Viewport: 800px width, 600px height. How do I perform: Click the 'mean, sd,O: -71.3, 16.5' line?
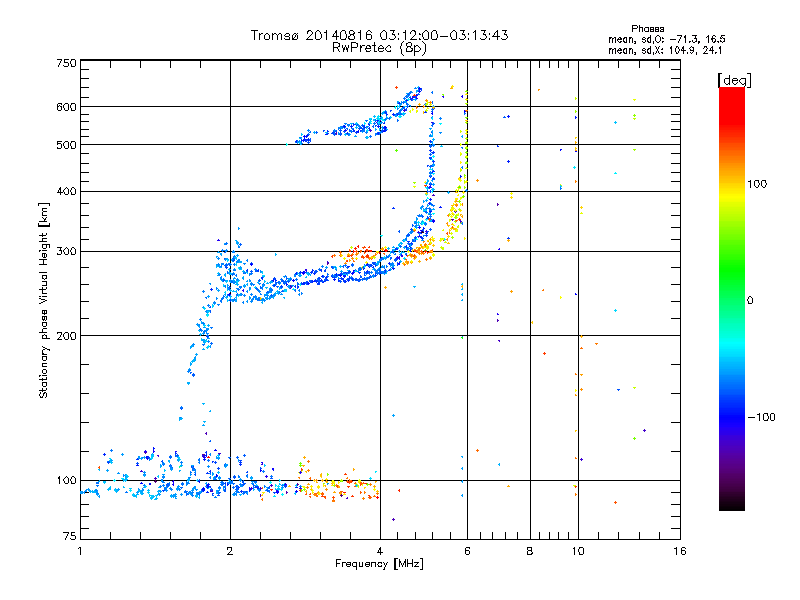pyautogui.click(x=666, y=39)
